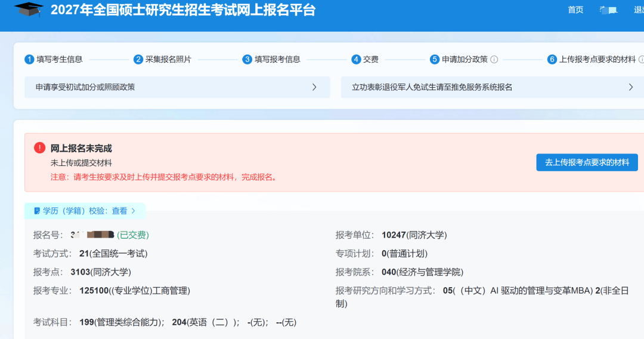
Task: Click 05(（中文）AI 驱动的管理与变革MBA) value
Action: pos(518,291)
